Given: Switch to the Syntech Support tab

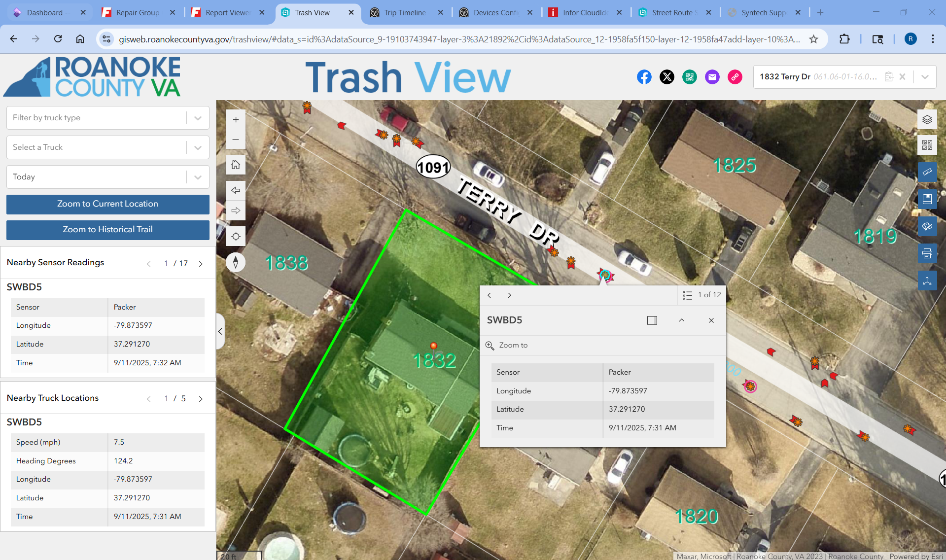Looking at the screenshot, I should click(764, 12).
